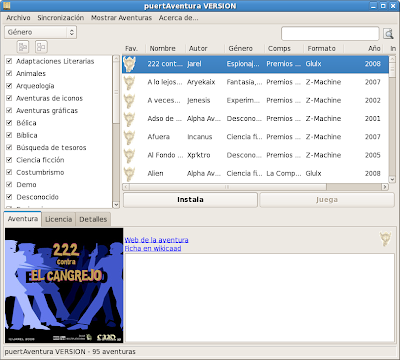Disable the Bélica genre filter
Viewport: 400px width, 360px height.
click(9, 123)
